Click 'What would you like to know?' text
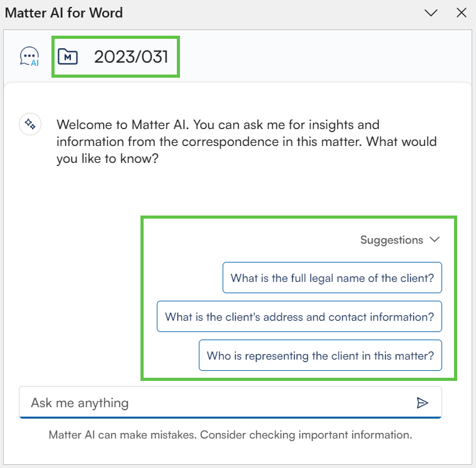 [x=401, y=142]
